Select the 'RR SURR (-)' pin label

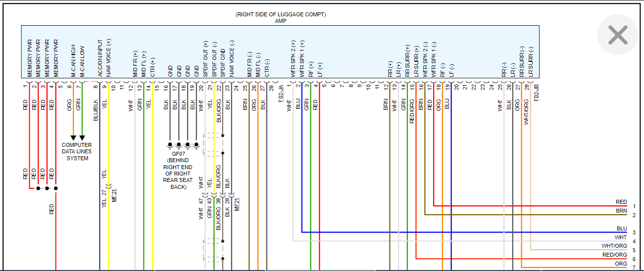522,62
